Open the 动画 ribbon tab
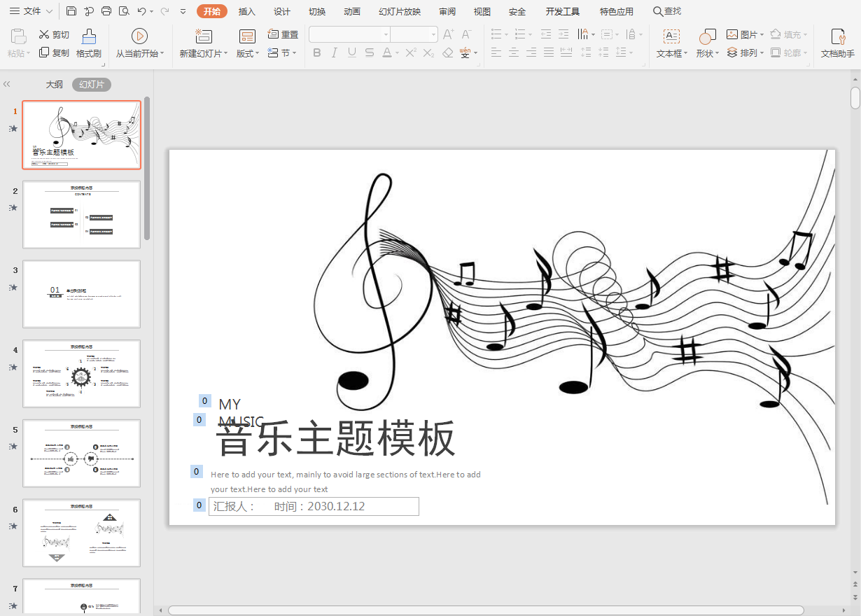Screen dimensions: 861x616 (x=352, y=11)
